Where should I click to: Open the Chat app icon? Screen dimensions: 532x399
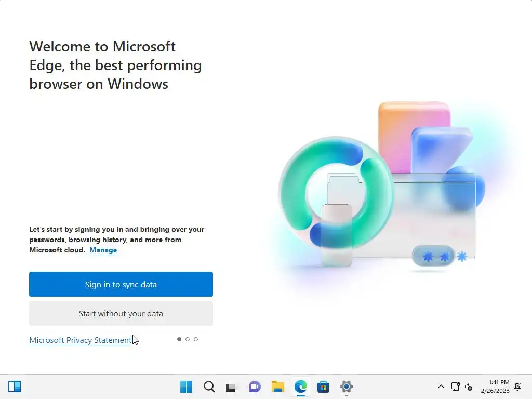pyautogui.click(x=255, y=387)
